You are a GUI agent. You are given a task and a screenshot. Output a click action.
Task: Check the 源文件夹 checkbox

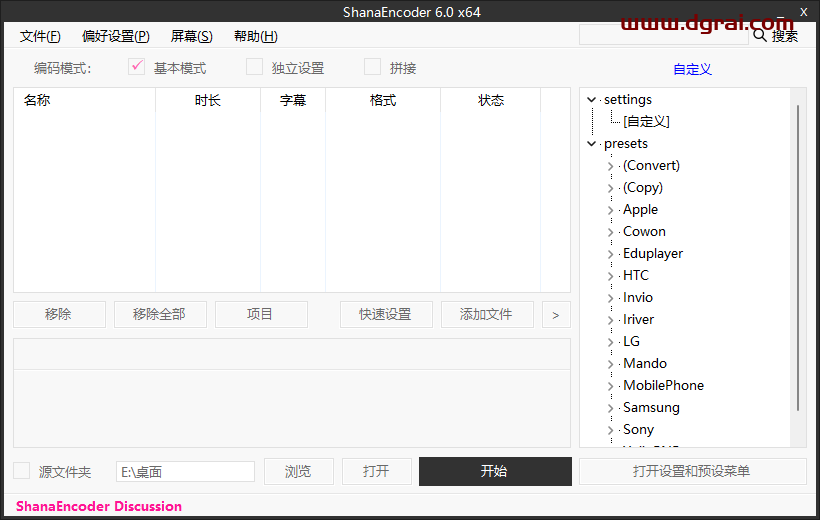pyautogui.click(x=21, y=471)
